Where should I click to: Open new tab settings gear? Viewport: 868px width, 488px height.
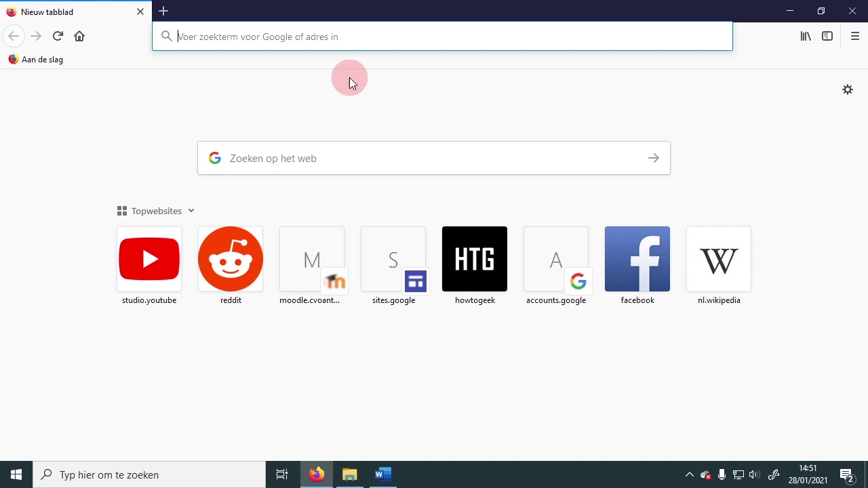tap(848, 89)
